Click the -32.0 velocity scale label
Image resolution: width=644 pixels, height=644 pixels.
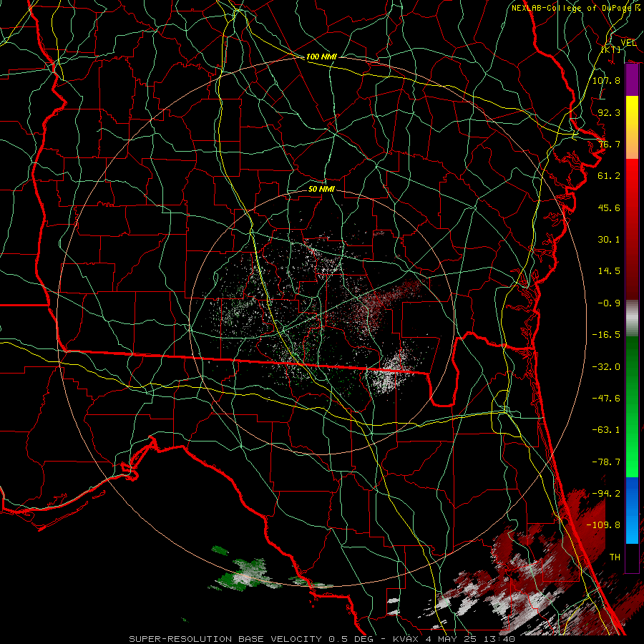coord(606,367)
